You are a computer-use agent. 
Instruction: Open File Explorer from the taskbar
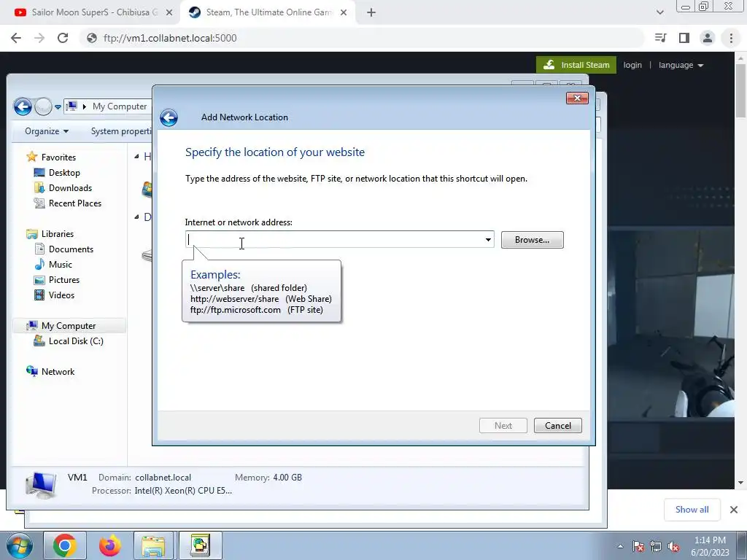coord(153,545)
